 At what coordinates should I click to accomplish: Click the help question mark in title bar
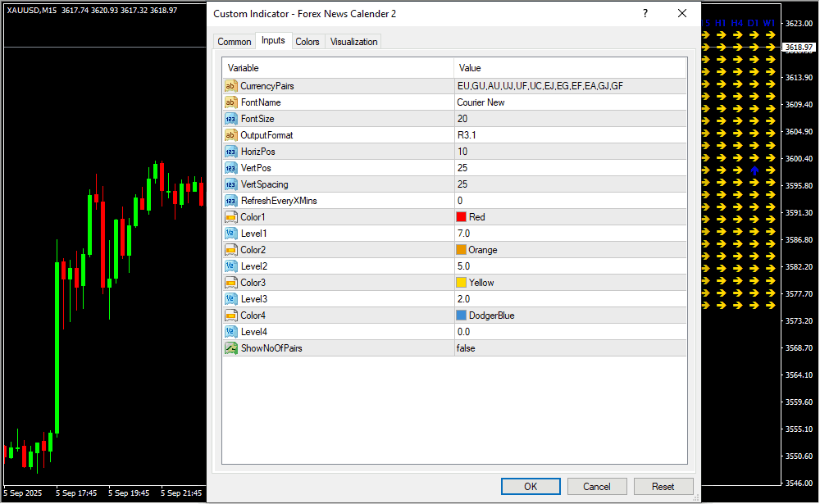pos(645,14)
